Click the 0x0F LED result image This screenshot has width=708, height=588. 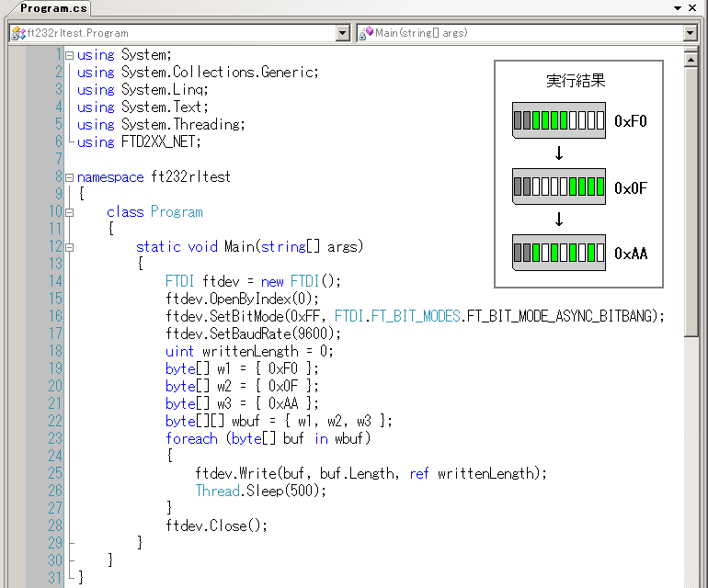click(x=559, y=187)
